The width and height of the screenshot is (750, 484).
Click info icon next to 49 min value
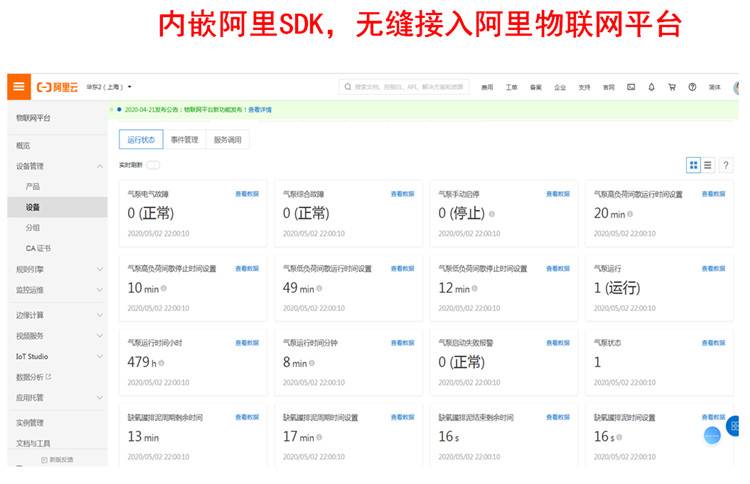coord(319,288)
